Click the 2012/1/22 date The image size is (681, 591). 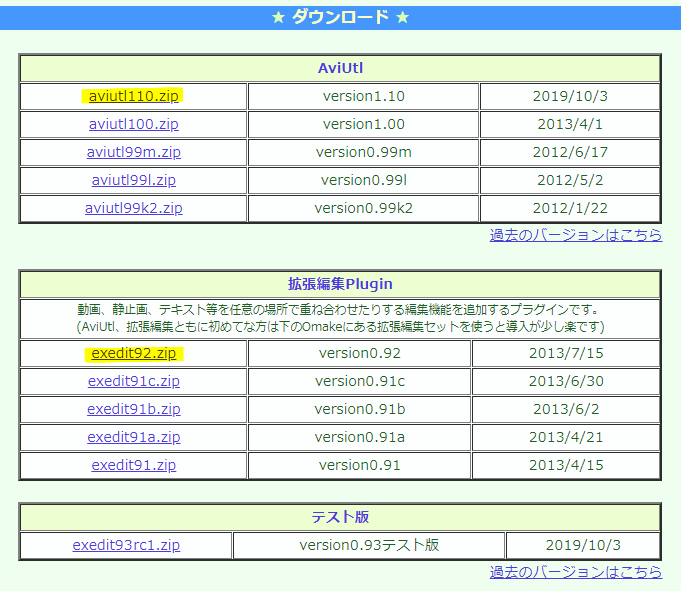pyautogui.click(x=570, y=208)
